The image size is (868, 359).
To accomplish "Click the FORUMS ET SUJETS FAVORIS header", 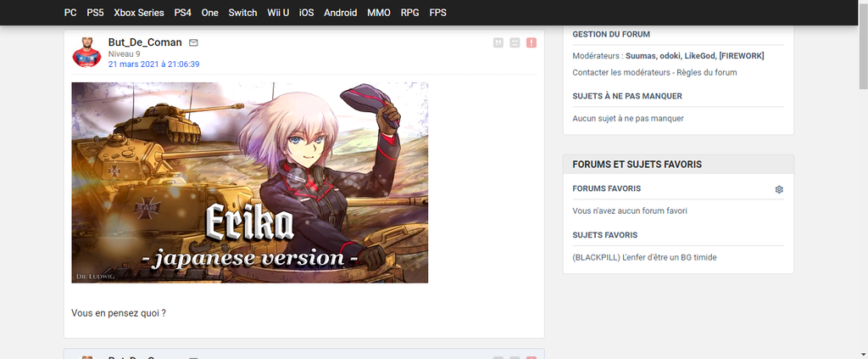I will point(678,165).
